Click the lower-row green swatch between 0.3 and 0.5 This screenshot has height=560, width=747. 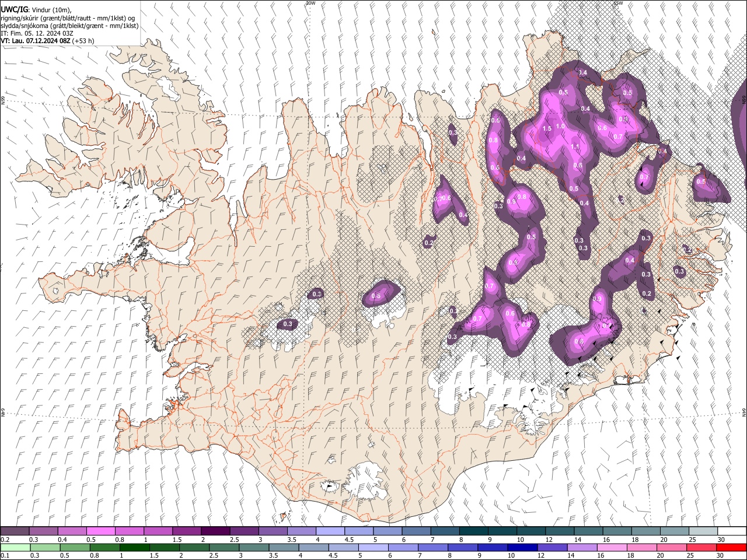[43, 547]
